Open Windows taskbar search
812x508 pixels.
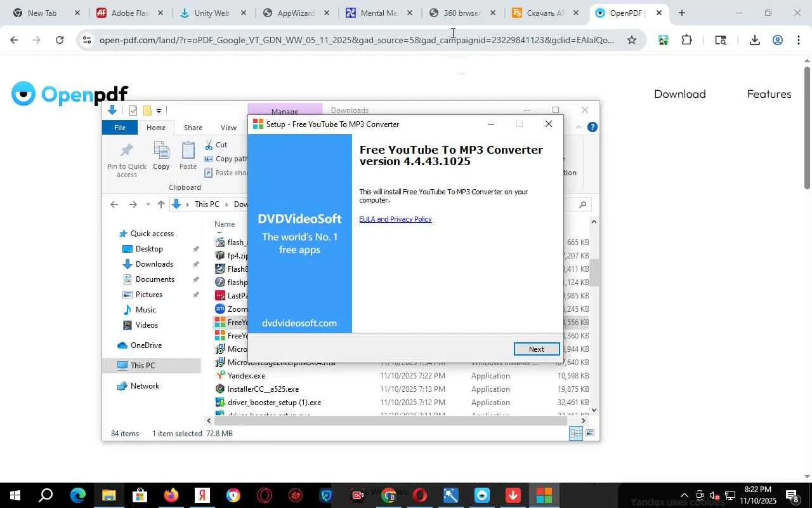pyautogui.click(x=46, y=495)
